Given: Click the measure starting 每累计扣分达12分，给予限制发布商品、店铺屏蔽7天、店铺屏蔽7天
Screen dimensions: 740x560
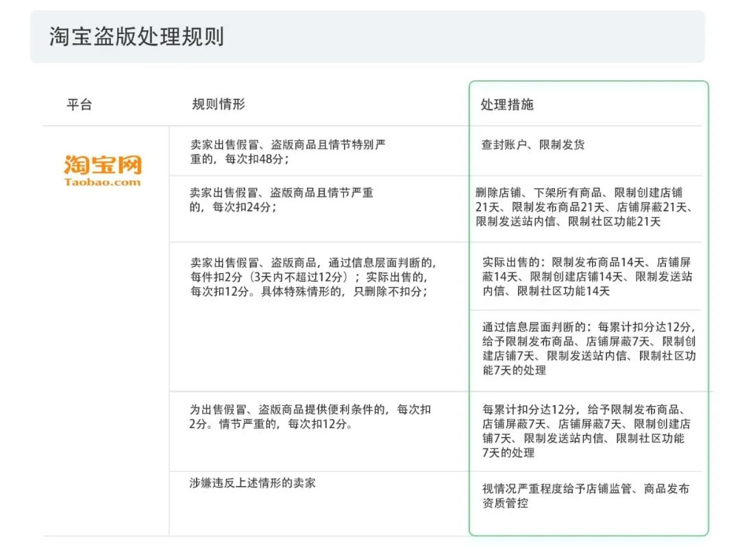Looking at the screenshot, I should pos(586,431).
